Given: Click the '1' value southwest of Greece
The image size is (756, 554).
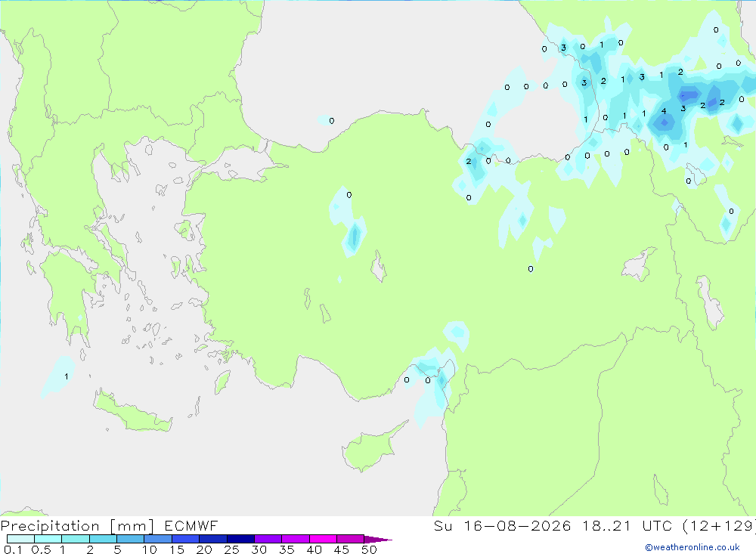Looking at the screenshot, I should tap(67, 376).
